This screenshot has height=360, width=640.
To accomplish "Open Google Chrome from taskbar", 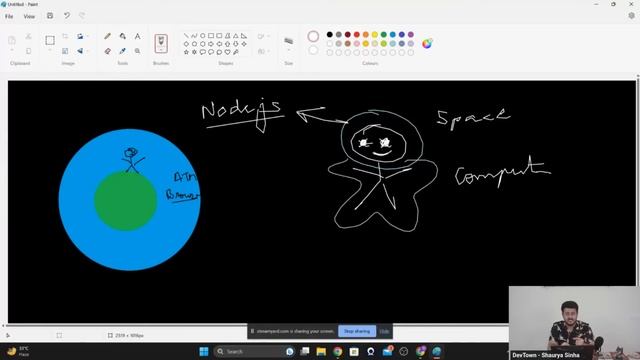I will [338, 351].
